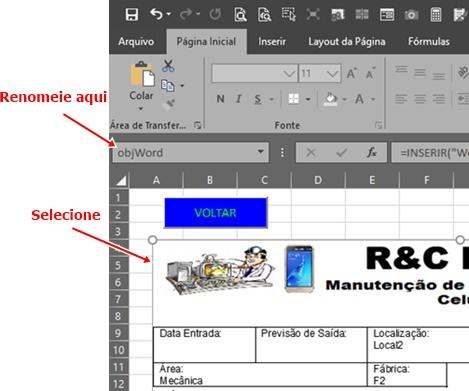Align text to the top
Image resolution: width=469 pixels, height=391 pixels.
[x=401, y=69]
